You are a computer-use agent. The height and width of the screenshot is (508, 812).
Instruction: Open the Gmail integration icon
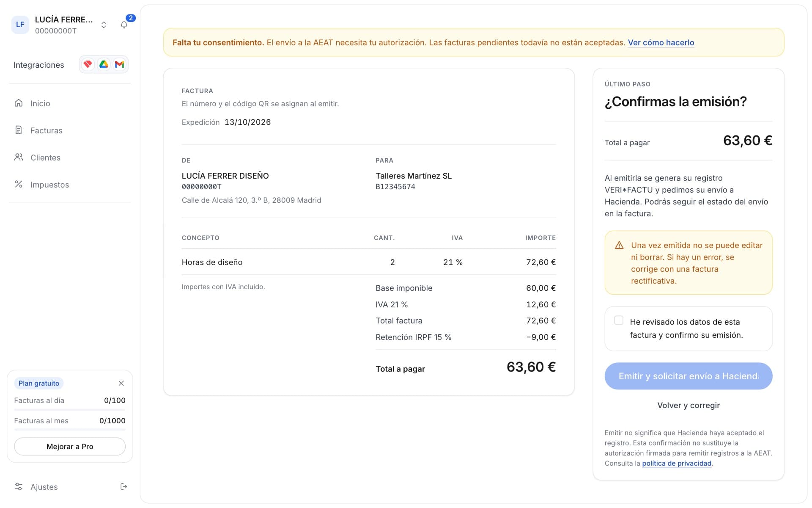[120, 64]
